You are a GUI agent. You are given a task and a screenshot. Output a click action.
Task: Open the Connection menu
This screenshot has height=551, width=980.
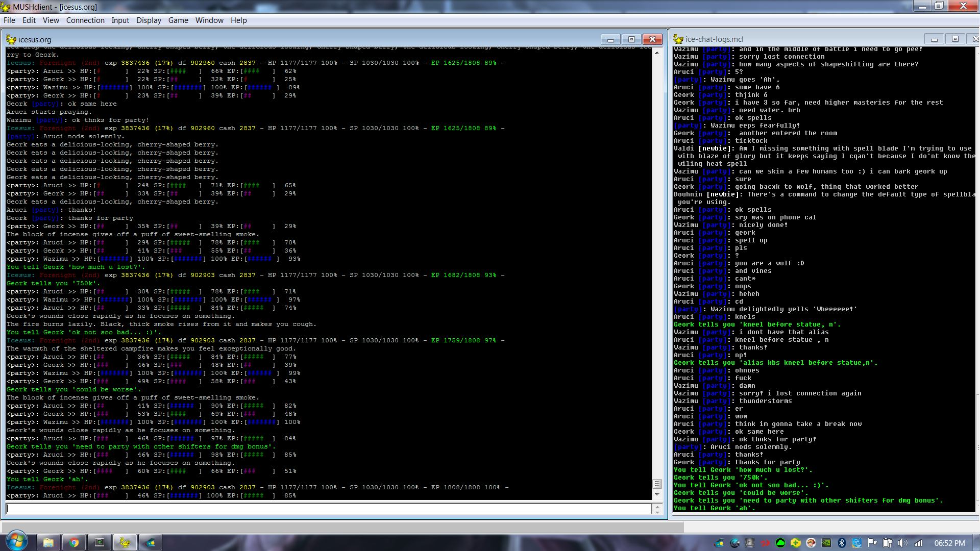pyautogui.click(x=85, y=20)
